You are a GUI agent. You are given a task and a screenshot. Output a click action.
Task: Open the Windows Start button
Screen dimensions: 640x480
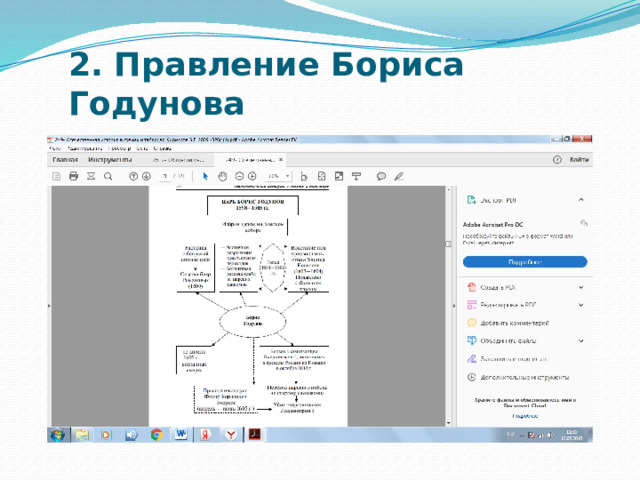(58, 435)
